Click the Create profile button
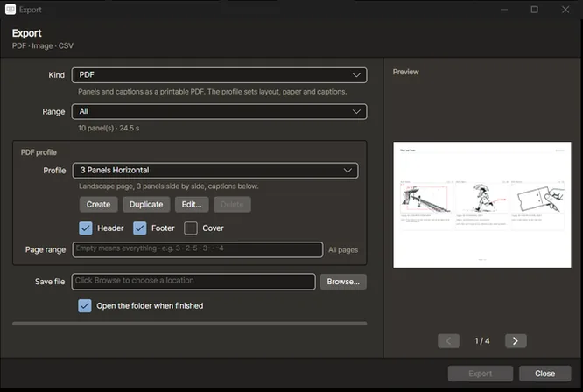This screenshot has width=583, height=392. tap(99, 205)
